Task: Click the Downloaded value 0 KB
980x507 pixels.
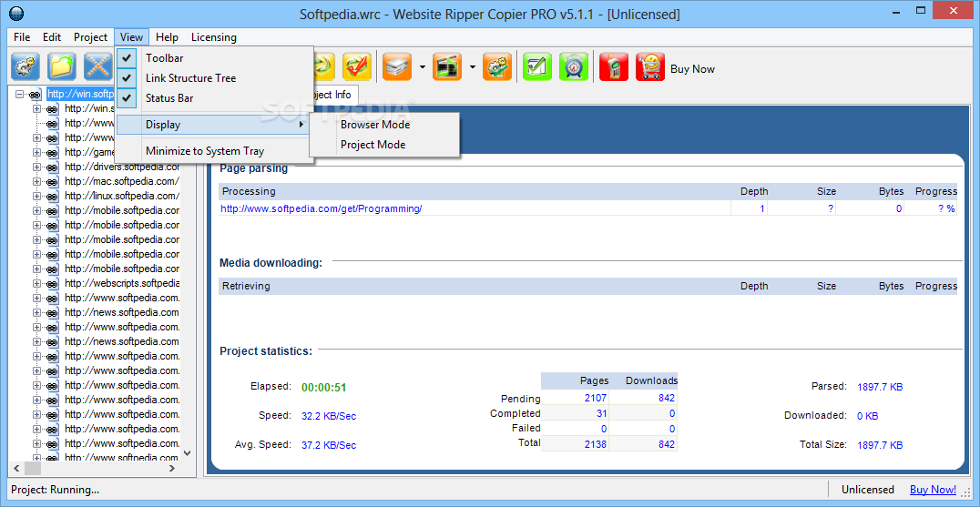Action: click(x=867, y=416)
